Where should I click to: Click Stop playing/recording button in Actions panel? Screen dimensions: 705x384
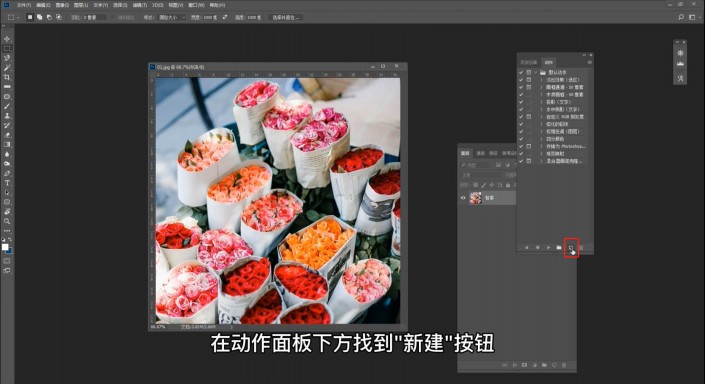(x=527, y=248)
